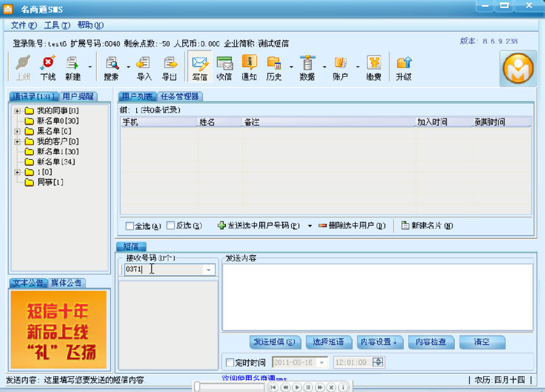This screenshot has width=545, height=392.
Task: Open the 工具 menu
Action: click(x=57, y=25)
